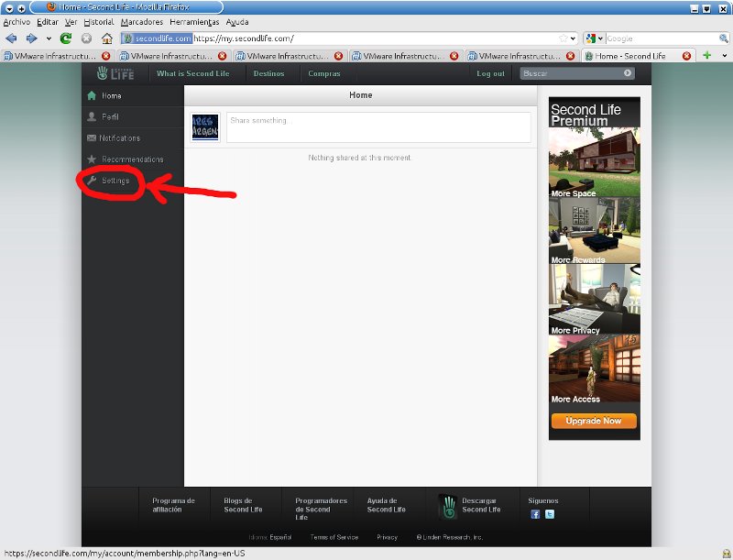Open Ayuda de Second Life link

[386, 505]
